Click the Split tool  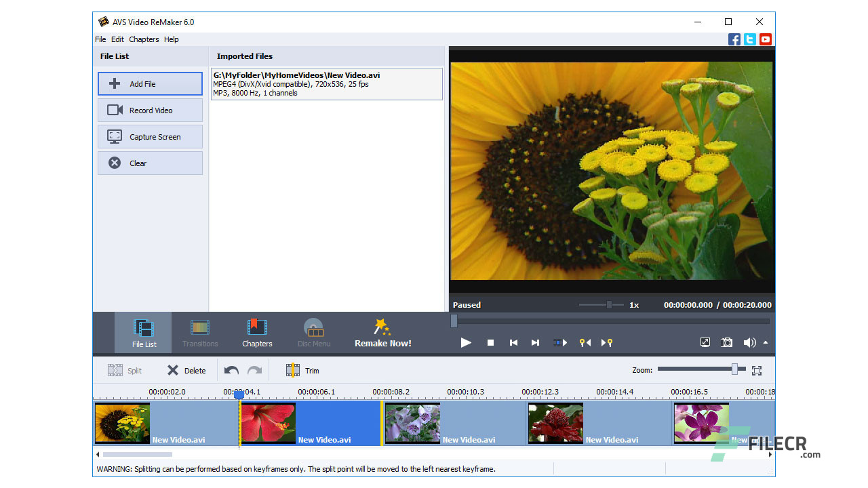pos(125,371)
